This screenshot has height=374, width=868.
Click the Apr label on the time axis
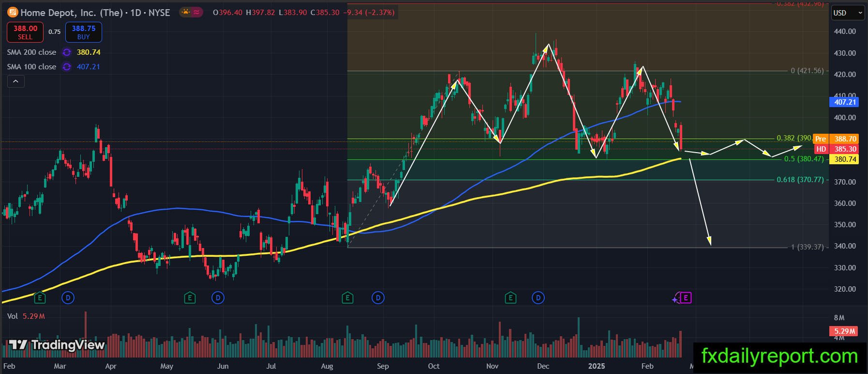(x=111, y=366)
